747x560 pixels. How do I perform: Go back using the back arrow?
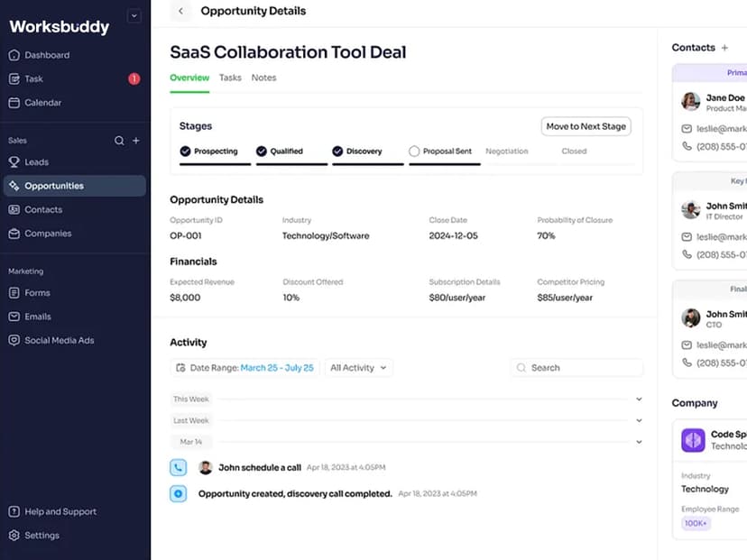coord(180,11)
